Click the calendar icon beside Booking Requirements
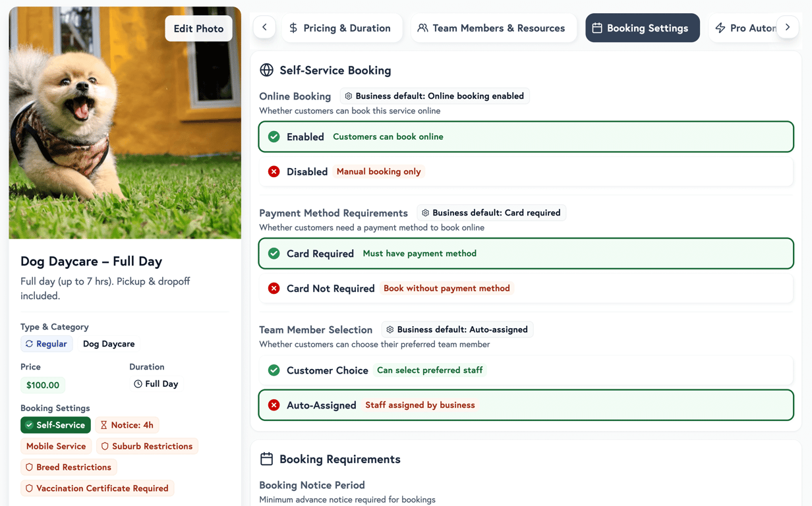The image size is (812, 506). (266, 459)
